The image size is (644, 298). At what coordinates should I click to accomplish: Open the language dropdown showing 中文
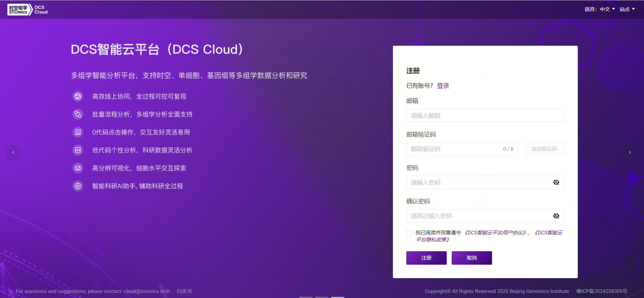click(607, 9)
